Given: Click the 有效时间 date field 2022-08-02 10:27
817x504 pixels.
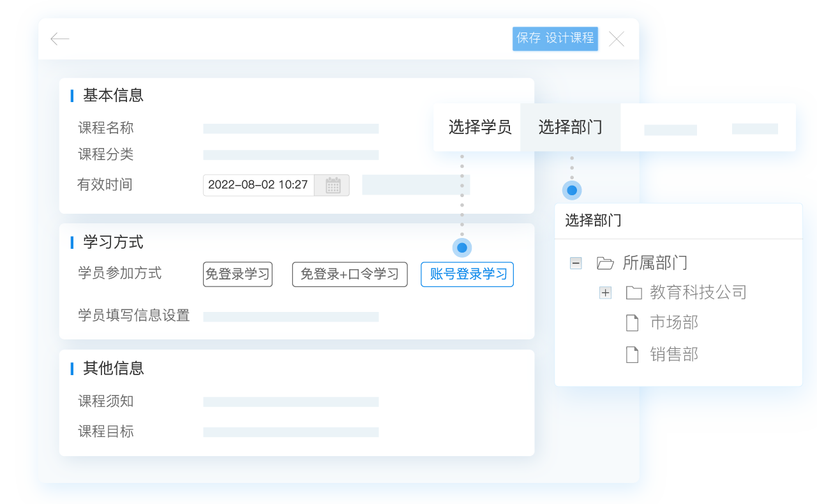Looking at the screenshot, I should [259, 185].
